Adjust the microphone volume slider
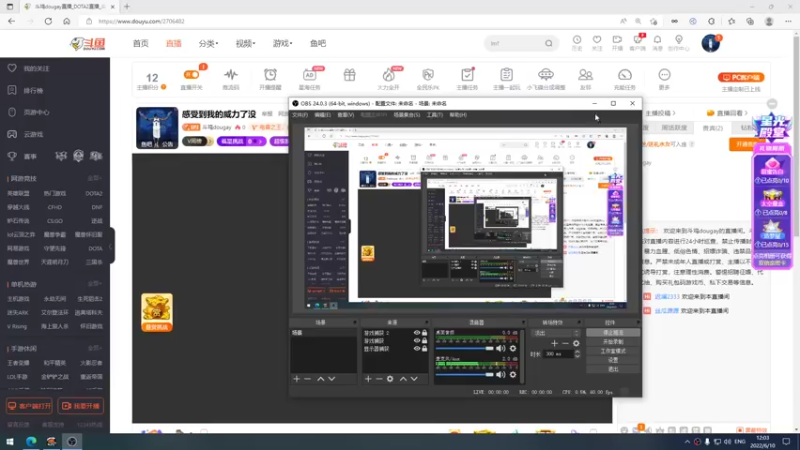 [465, 374]
